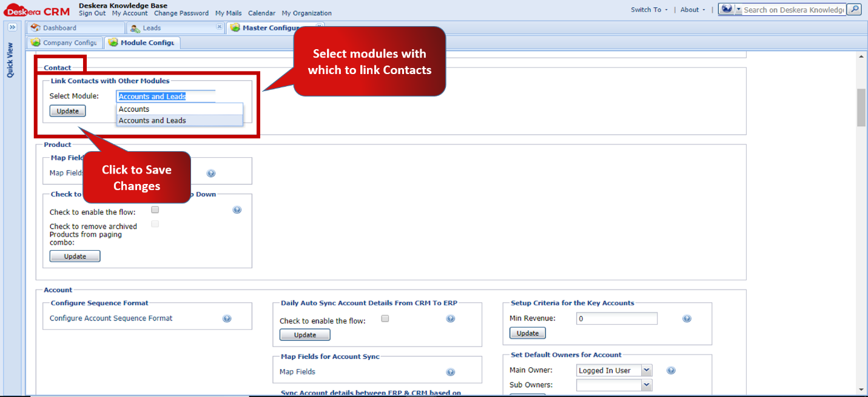Open the Sub Owners dropdown

647,384
